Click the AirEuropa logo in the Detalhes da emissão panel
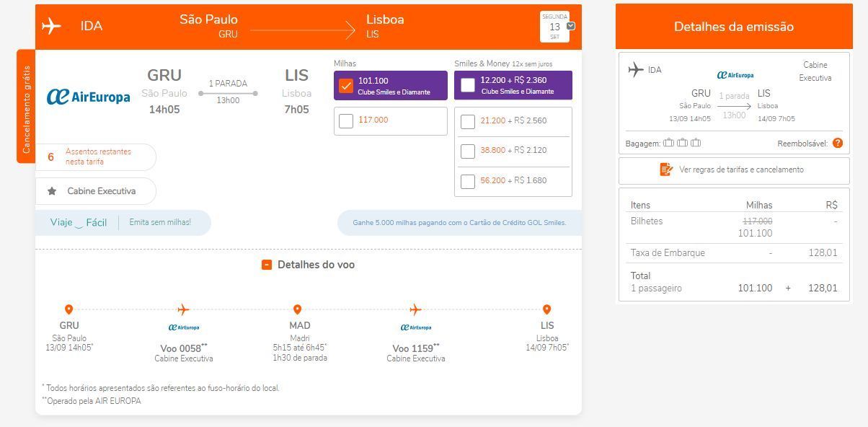The image size is (868, 427). click(735, 75)
